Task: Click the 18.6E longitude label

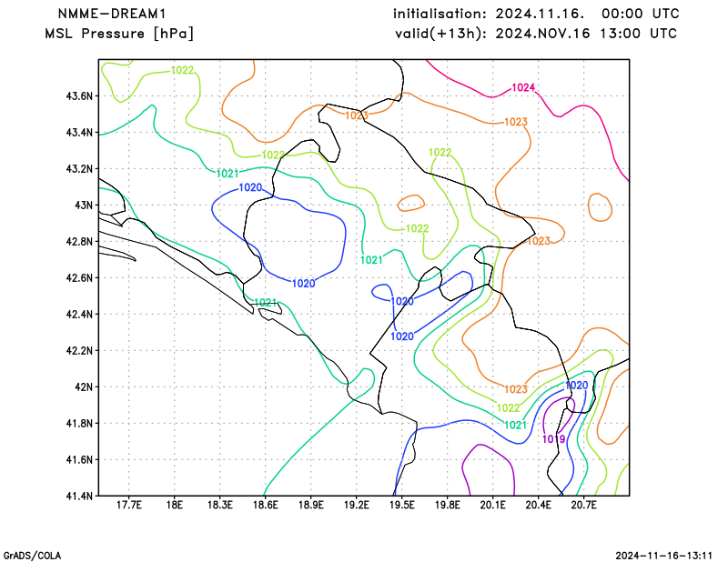Action: (265, 505)
